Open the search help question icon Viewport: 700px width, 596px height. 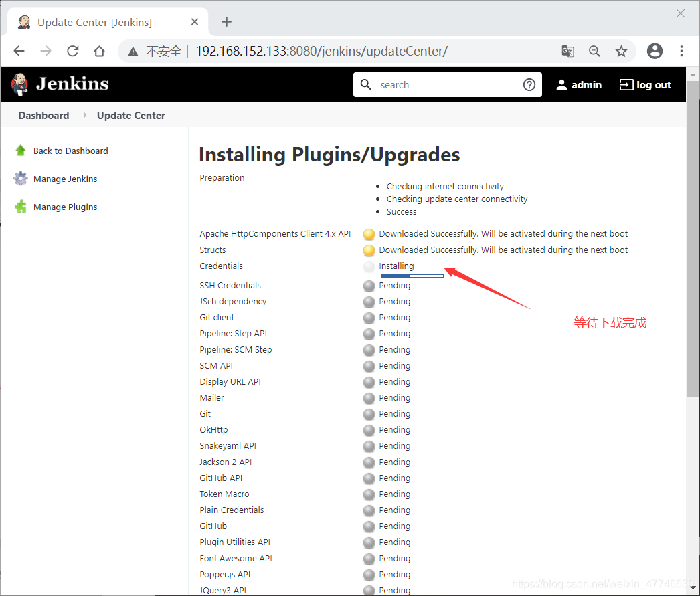[529, 85]
